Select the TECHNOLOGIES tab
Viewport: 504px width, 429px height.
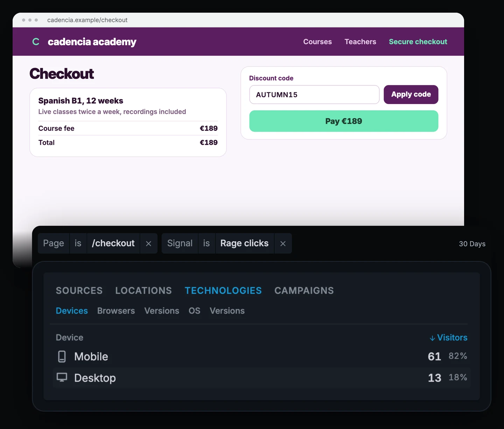[223, 290]
